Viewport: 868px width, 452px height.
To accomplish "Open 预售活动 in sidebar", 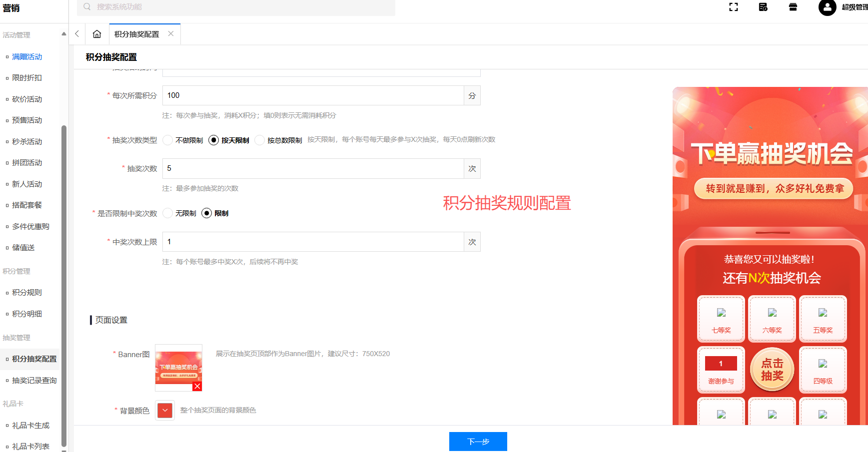I will [x=27, y=120].
